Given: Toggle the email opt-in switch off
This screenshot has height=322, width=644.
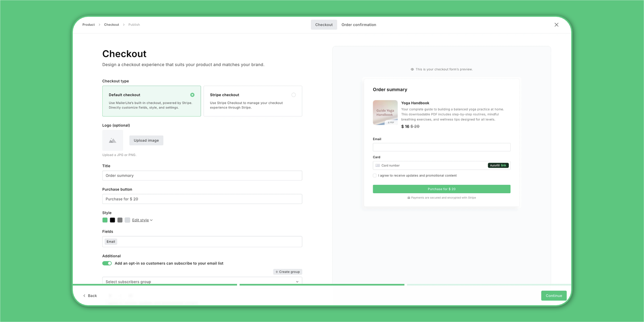Looking at the screenshot, I should tap(107, 263).
